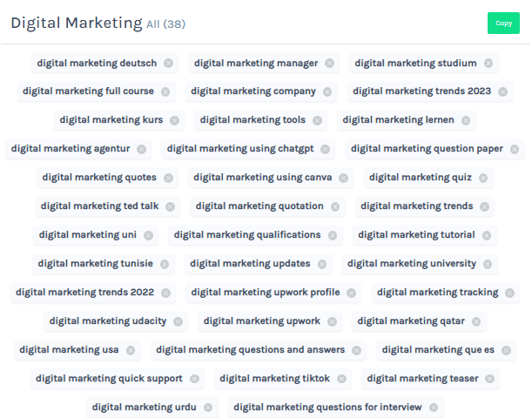Screen dimensions: 532x418
Task: Delete the 'digital marketing tiktok' keyword
Action: [342, 379]
